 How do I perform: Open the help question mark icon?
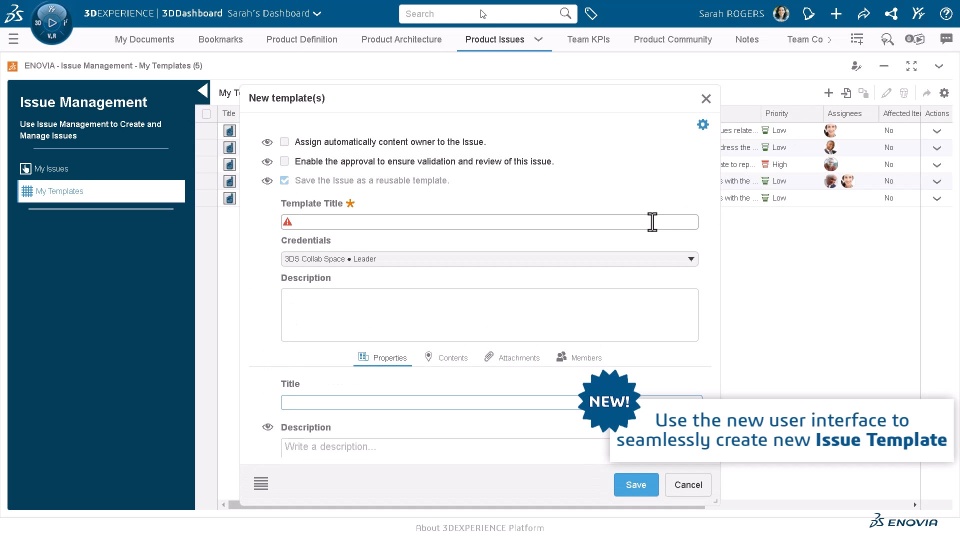(946, 13)
